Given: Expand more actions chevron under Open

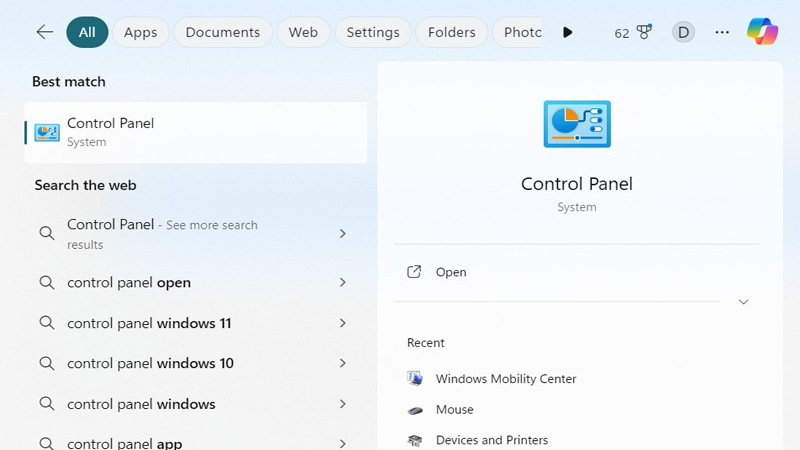Looking at the screenshot, I should tap(743, 302).
